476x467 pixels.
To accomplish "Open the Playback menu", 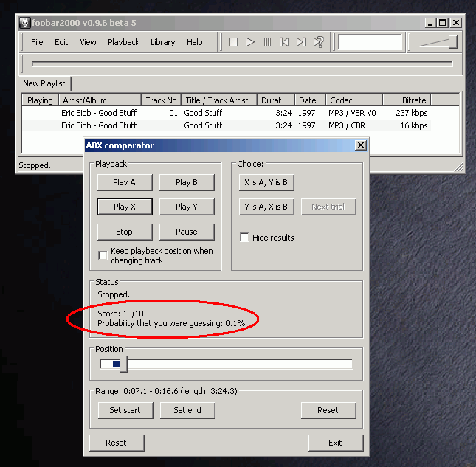I will (x=123, y=42).
